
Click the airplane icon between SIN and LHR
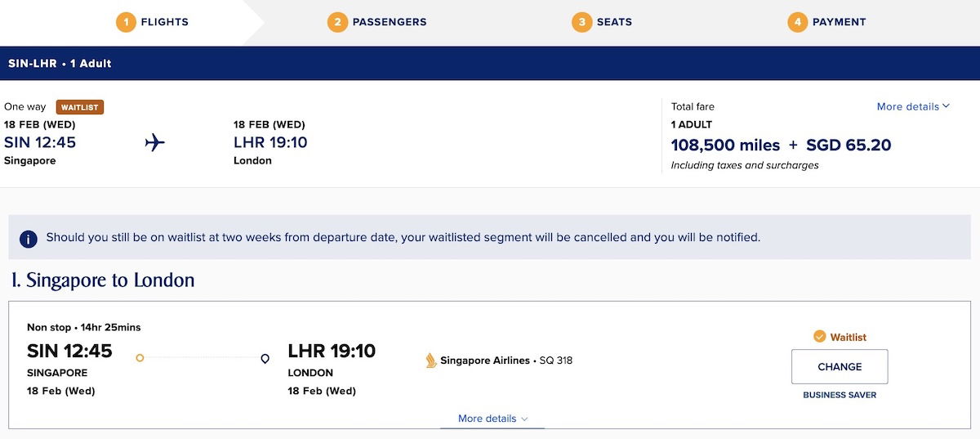[155, 143]
